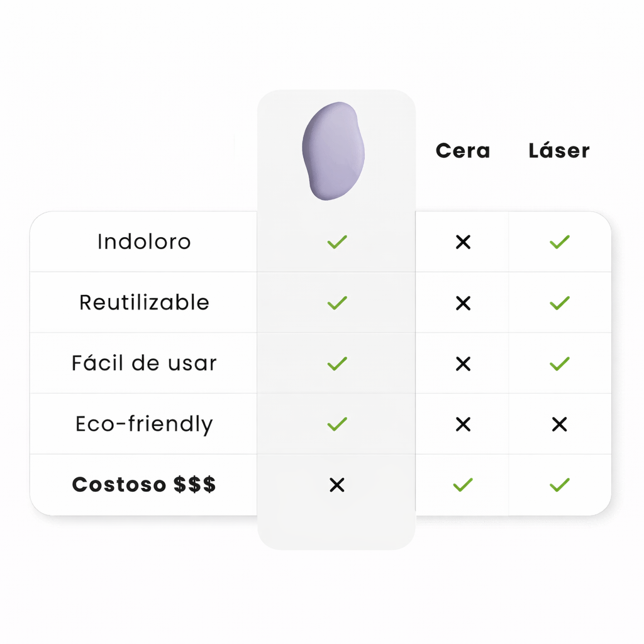Screen dimensions: 644x644
Task: Click the product's check for Fácil de usar
Action: click(337, 364)
